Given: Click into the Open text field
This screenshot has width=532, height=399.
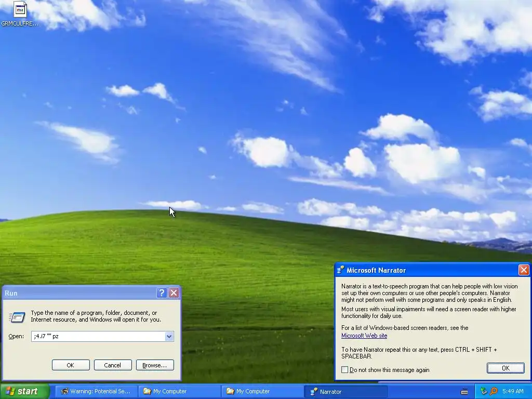Looking at the screenshot, I should coord(98,336).
